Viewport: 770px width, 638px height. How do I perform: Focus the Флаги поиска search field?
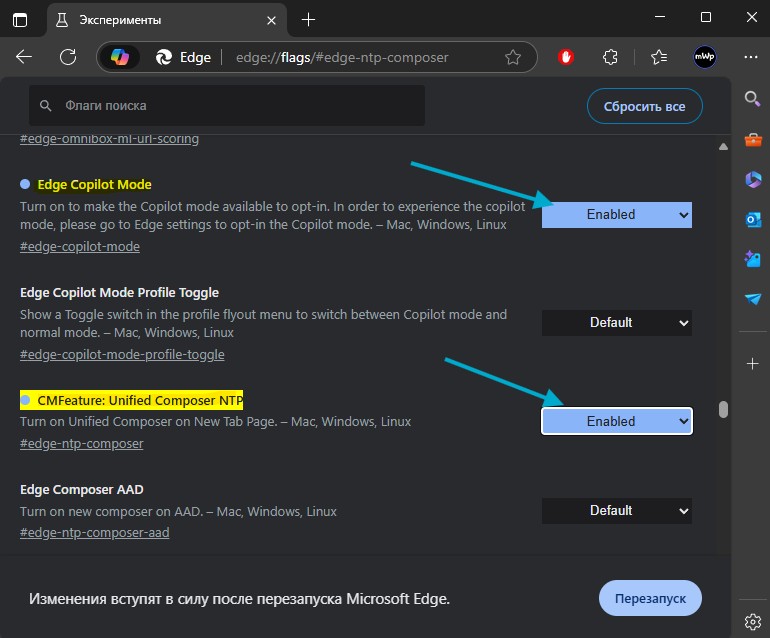227,106
